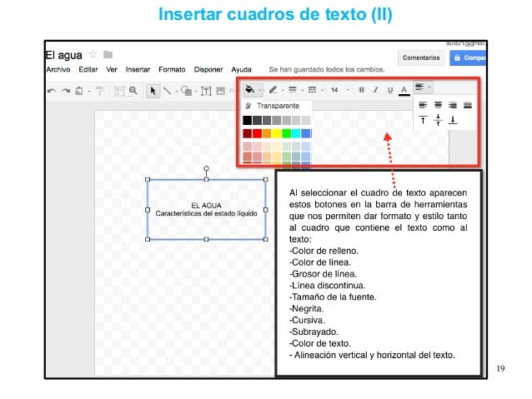Justify text in alignment panel
This screenshot has width=532, height=399.
pos(468,105)
